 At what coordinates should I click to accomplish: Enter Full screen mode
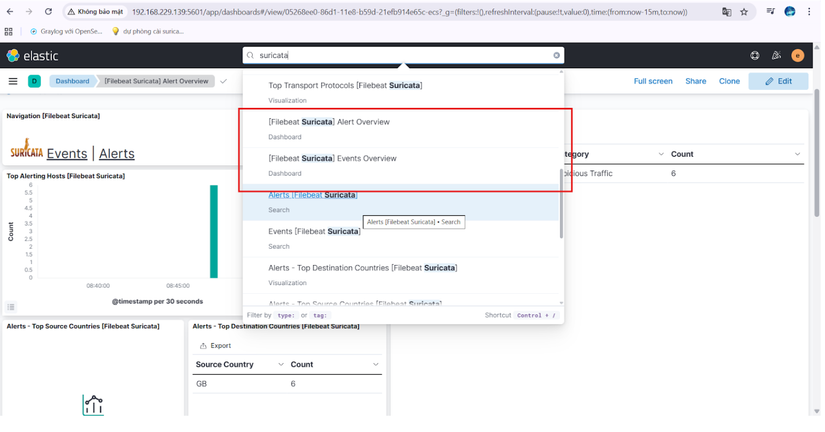[x=653, y=81]
